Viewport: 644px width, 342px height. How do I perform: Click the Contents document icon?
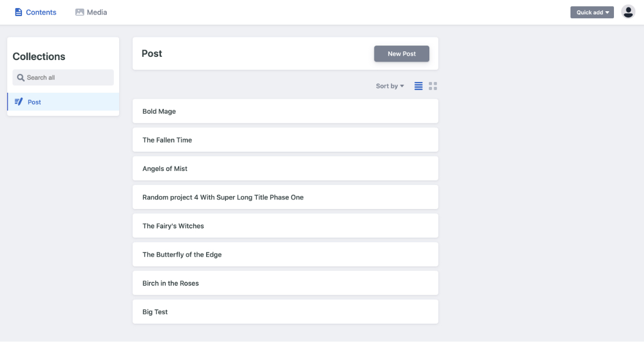pyautogui.click(x=19, y=12)
